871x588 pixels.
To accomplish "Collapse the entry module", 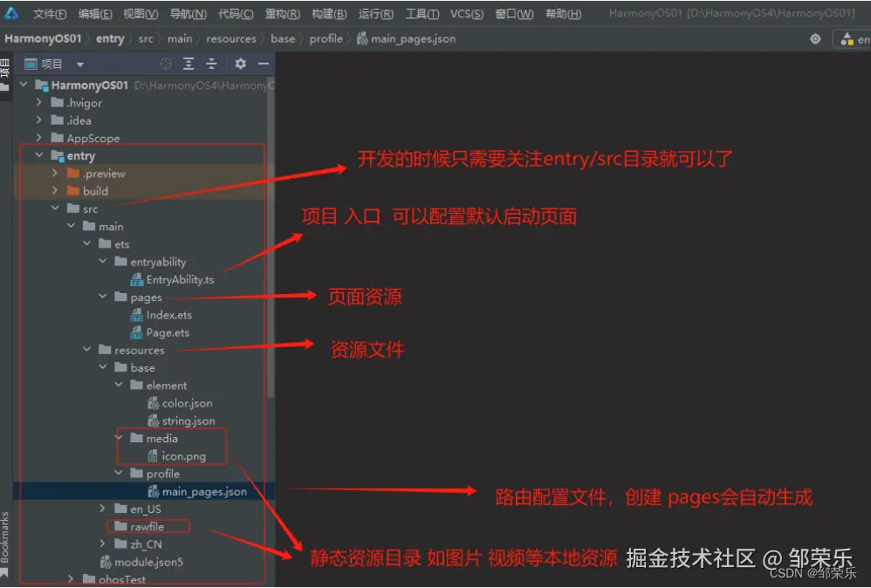I will tap(39, 155).
